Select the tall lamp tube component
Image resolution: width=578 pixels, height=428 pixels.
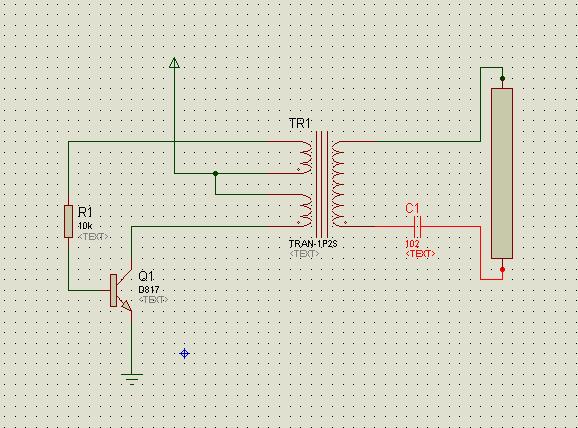click(502, 173)
